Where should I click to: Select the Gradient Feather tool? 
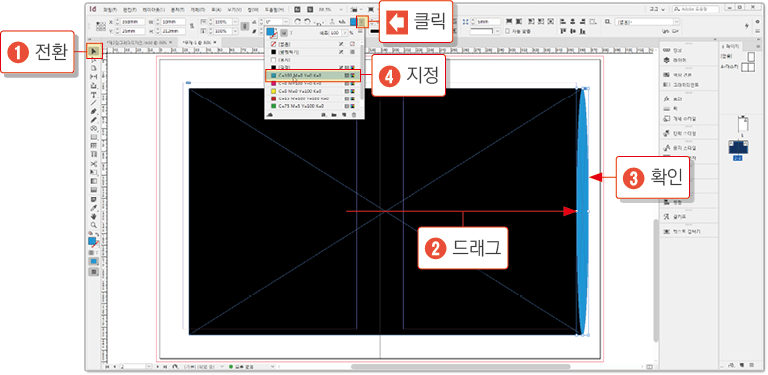(94, 190)
